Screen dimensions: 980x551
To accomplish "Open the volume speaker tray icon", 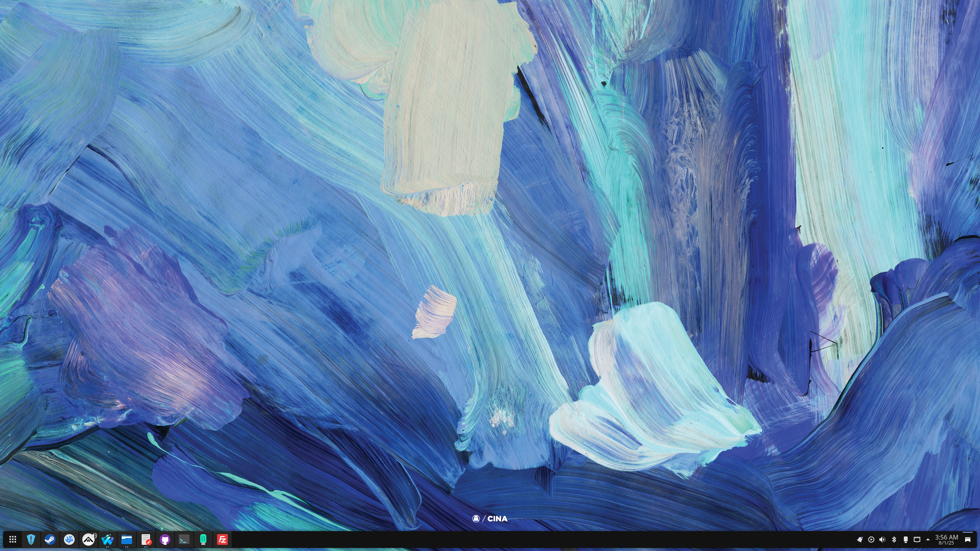I will tap(882, 540).
